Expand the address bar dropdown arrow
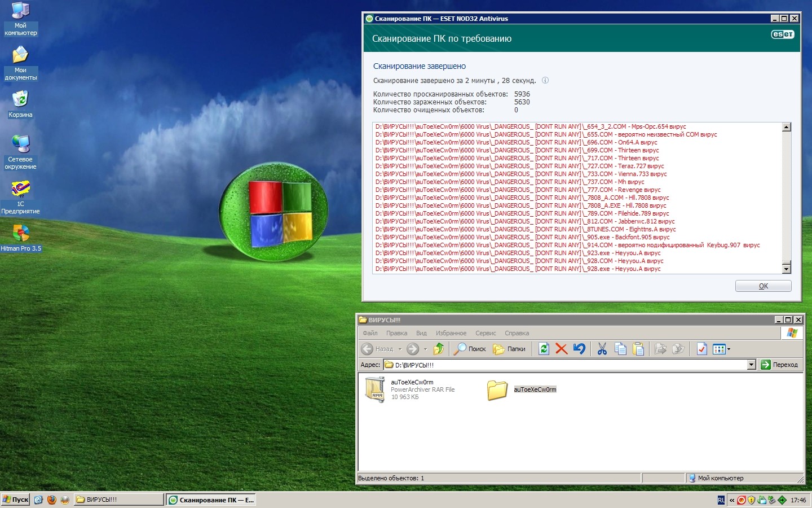Viewport: 812px width, 508px height. (751, 365)
